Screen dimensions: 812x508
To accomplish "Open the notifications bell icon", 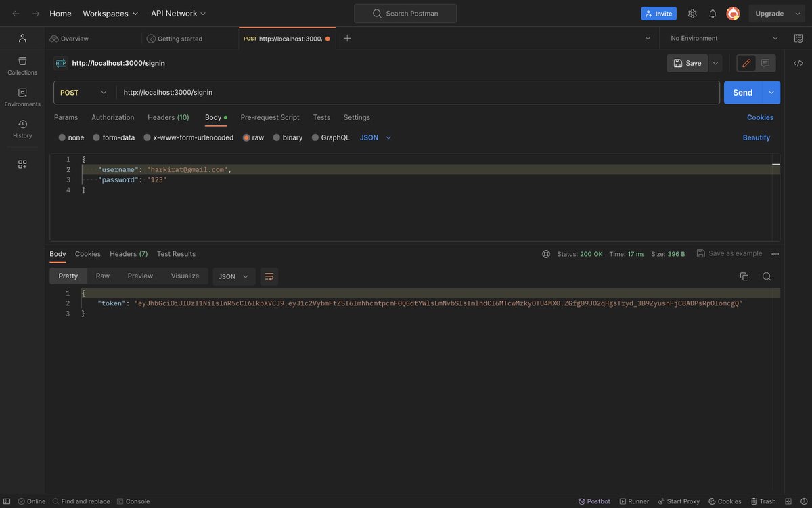I will (713, 14).
